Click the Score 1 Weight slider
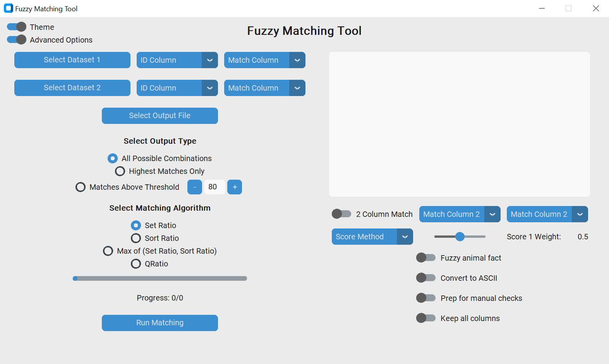Screen dimensions: 609x364 tap(460, 237)
